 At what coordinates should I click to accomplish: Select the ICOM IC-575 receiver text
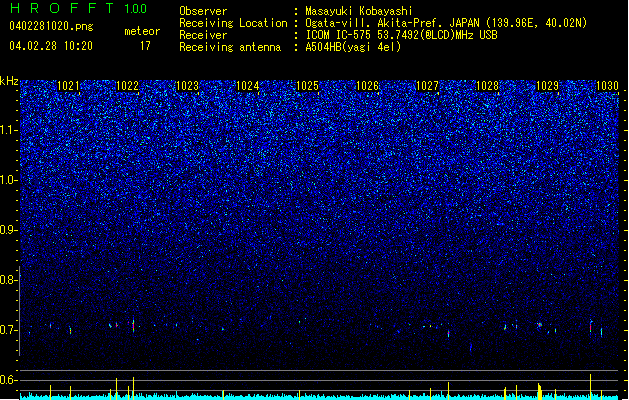[x=401, y=35]
